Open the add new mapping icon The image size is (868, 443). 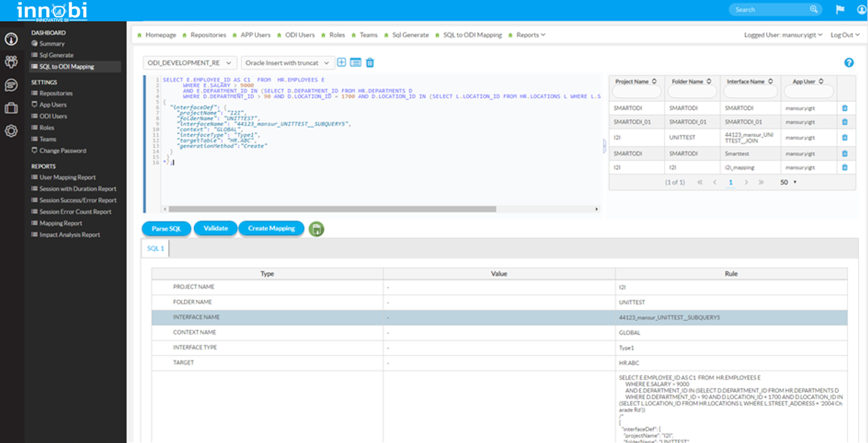click(x=340, y=62)
